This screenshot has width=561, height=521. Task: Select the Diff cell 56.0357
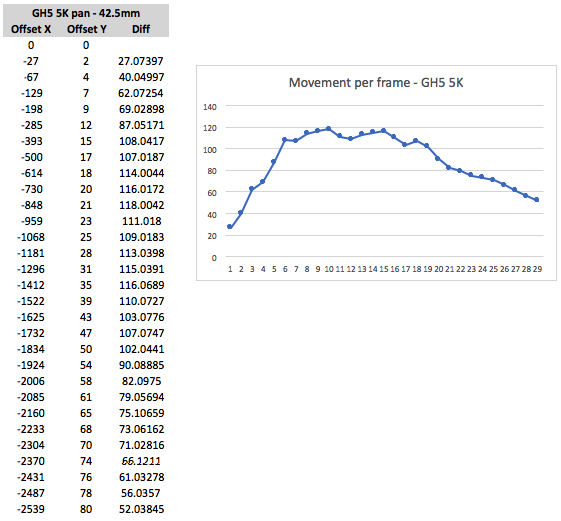tap(140, 493)
